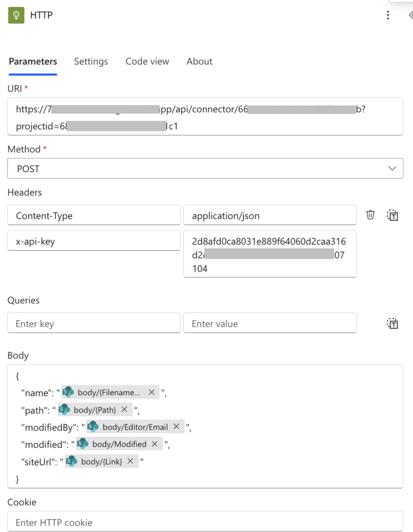This screenshot has height=532, width=413.
Task: Collapse the HTTP action pane
Action: [410, 15]
